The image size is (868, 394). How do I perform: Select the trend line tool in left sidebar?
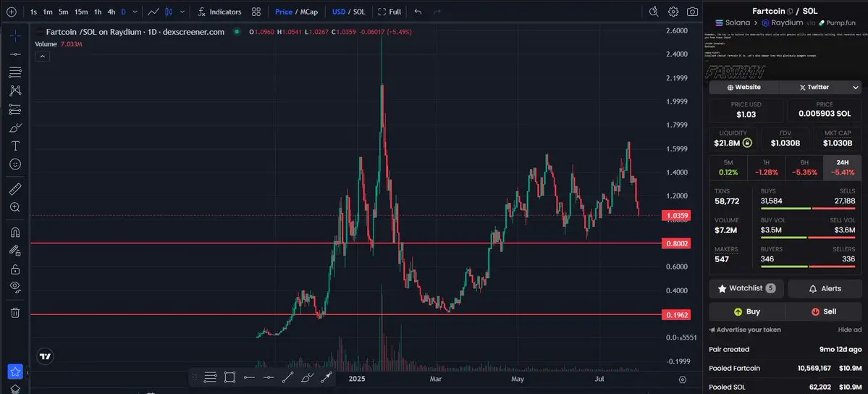coord(15,54)
